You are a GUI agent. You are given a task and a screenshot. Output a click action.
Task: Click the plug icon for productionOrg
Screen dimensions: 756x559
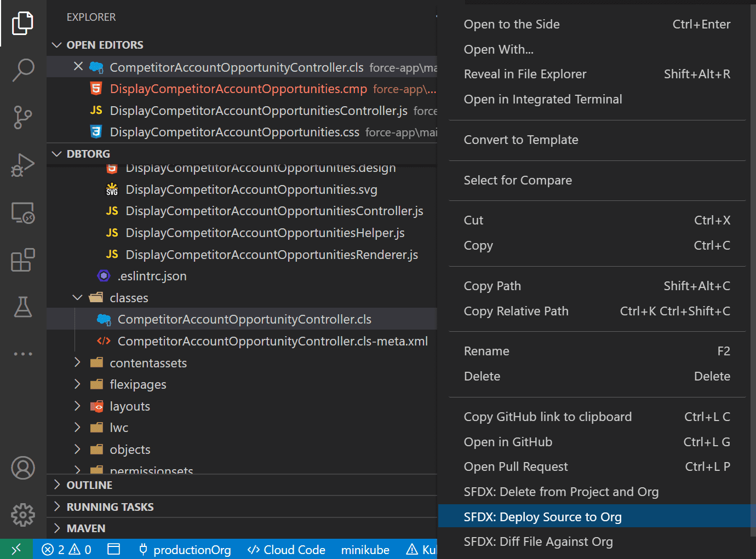[143, 549]
